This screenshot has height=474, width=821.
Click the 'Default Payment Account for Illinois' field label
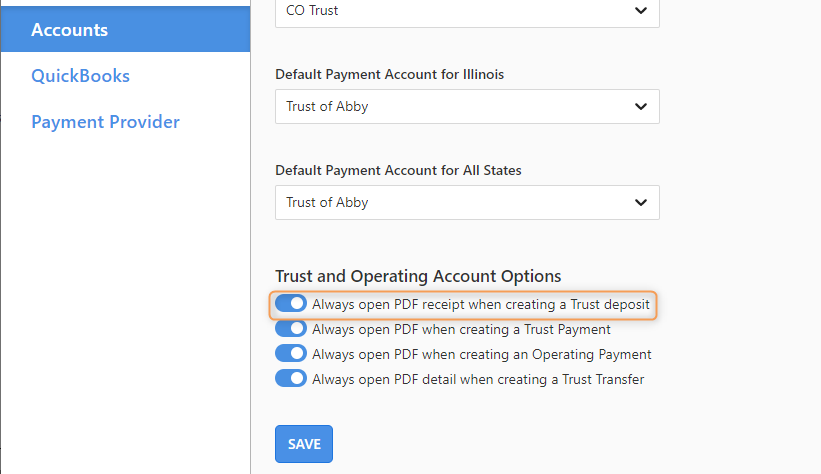[390, 74]
